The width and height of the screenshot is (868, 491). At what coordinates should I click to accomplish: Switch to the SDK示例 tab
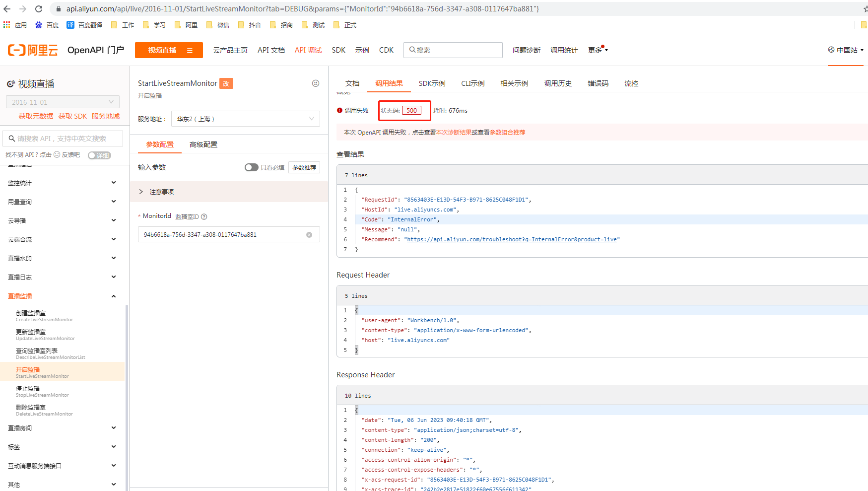tap(432, 83)
